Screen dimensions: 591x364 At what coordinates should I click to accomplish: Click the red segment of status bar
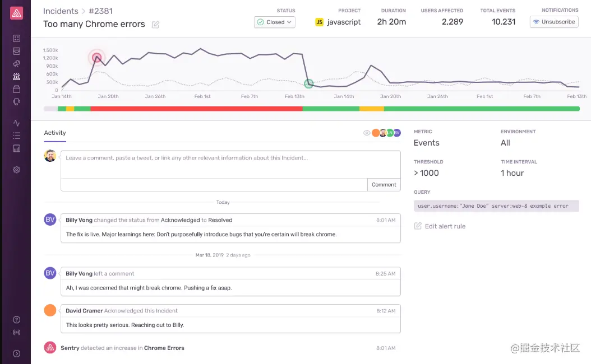pyautogui.click(x=196, y=109)
